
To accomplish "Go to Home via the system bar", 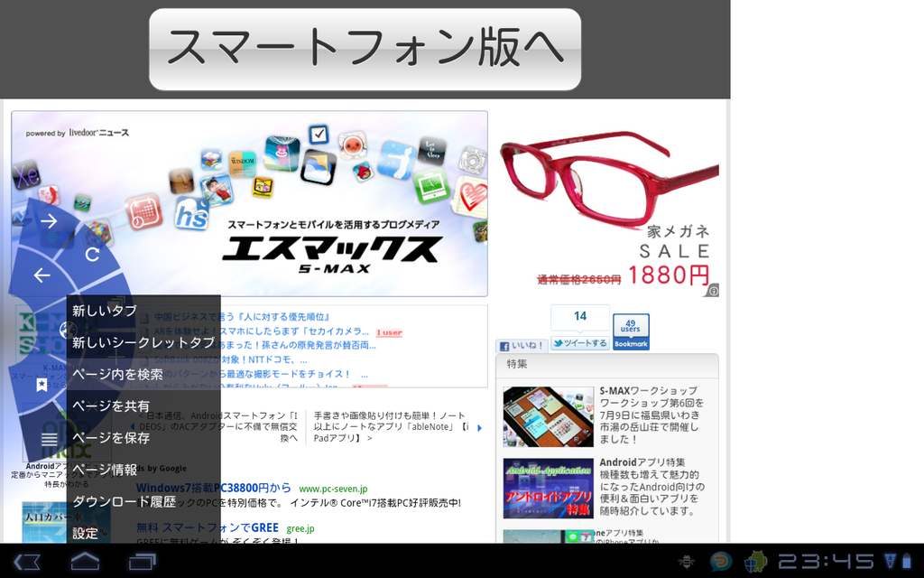I will point(85,561).
